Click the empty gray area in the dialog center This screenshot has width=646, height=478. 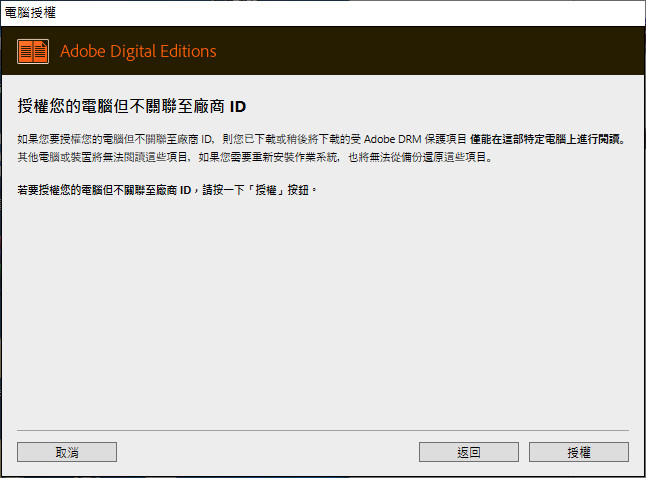click(x=322, y=310)
